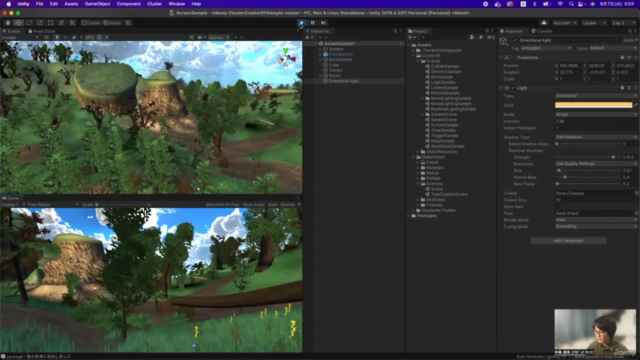Open Transform component context menu dots

click(636, 58)
